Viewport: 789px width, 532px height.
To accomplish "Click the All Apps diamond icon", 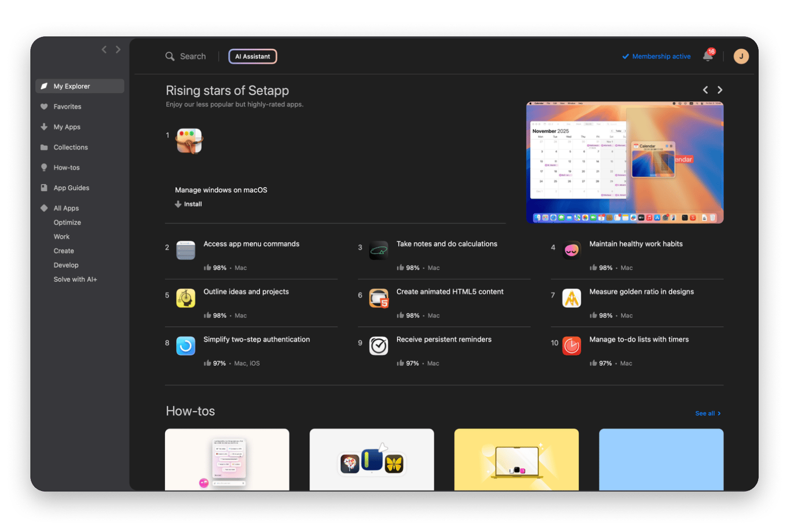I will (44, 208).
